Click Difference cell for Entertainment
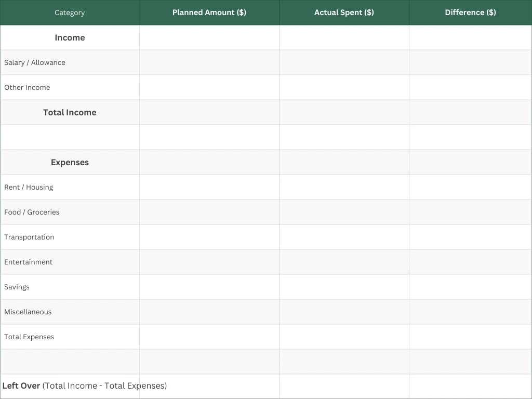The height and width of the screenshot is (399, 532). [470, 262]
